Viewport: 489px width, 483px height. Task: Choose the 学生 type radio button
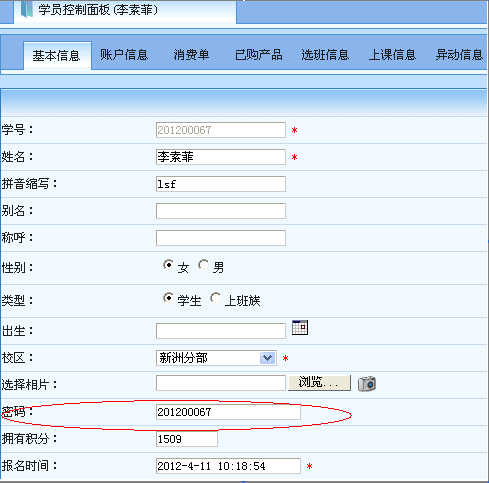(x=168, y=298)
